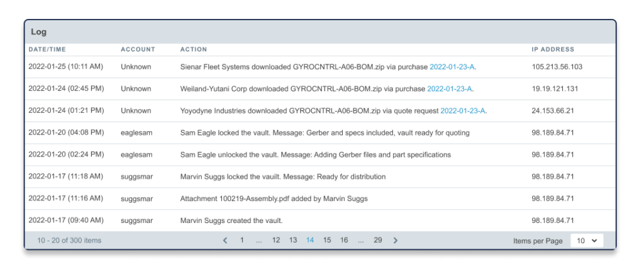Screen dimensions: 644x274
Task: Click '10 - 20 of 300 items' status text
Action: coord(69,241)
